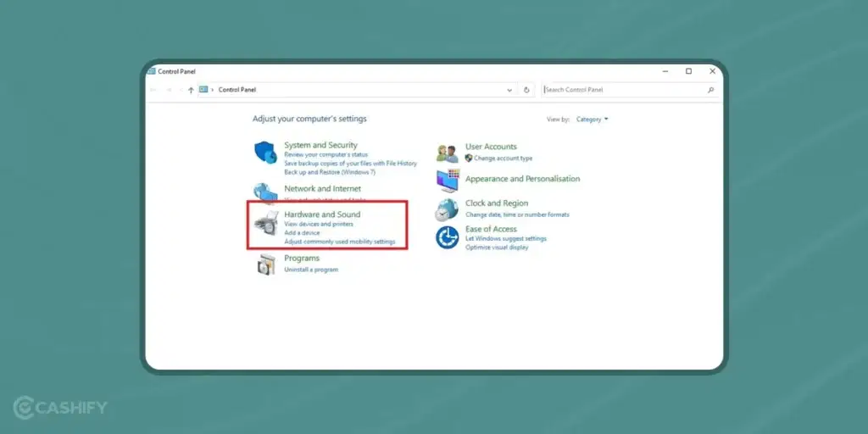Click the Network and Internet globe icon

pos(265,192)
